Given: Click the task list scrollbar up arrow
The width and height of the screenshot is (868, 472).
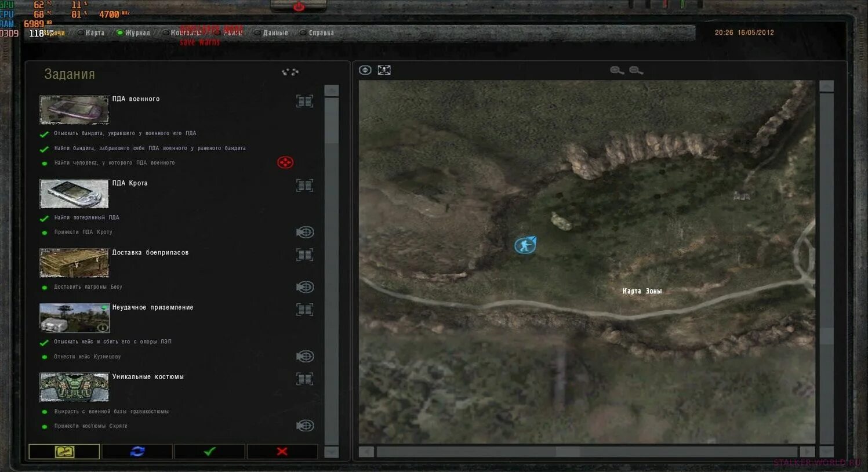Looking at the screenshot, I should 332,90.
